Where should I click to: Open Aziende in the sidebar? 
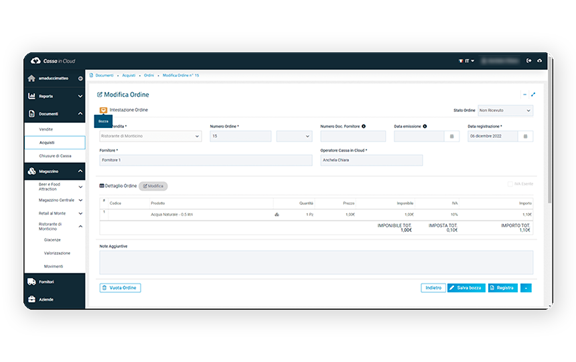coord(46,300)
